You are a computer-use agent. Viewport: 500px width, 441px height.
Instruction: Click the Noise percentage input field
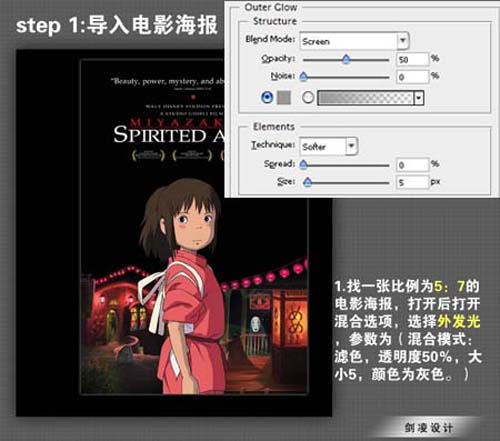(x=412, y=77)
